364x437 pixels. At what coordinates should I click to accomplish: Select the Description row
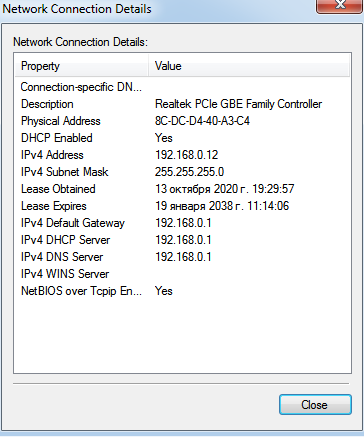pyautogui.click(x=182, y=104)
